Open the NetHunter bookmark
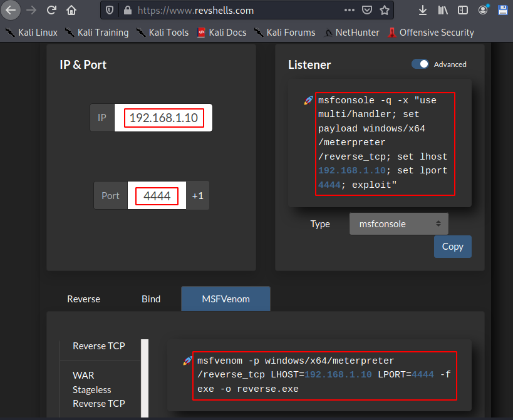Viewport: 513px width, 420px height. (x=351, y=33)
